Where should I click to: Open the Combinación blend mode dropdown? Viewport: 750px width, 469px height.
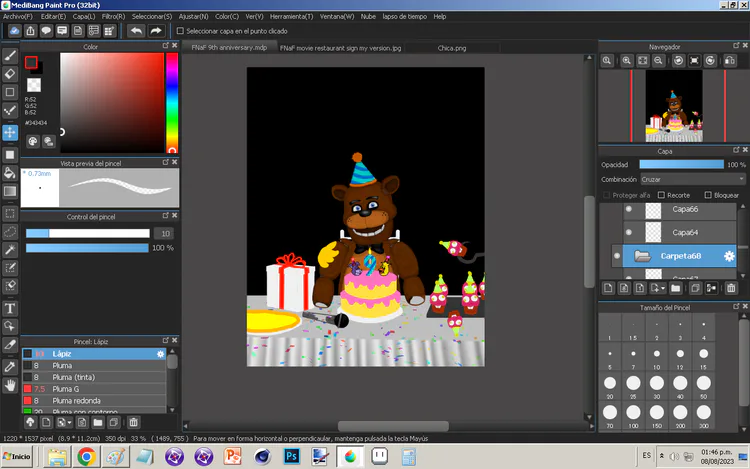(693, 179)
